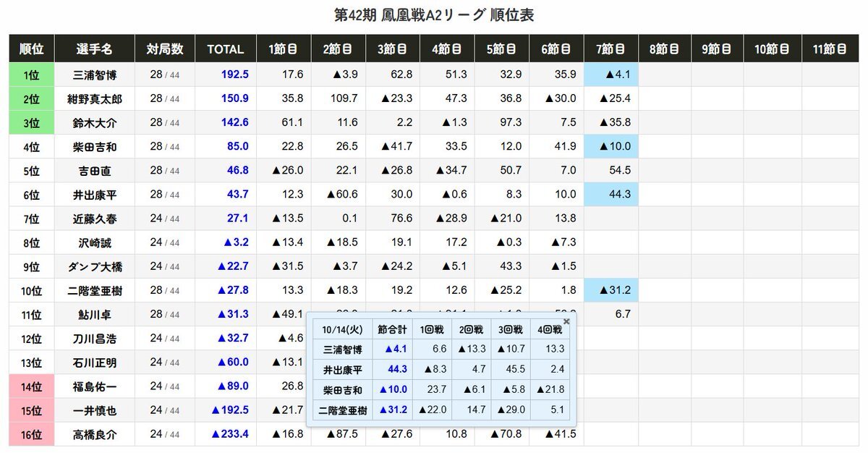Click the green 1位 rank cell
868x453 pixels.
point(31,75)
